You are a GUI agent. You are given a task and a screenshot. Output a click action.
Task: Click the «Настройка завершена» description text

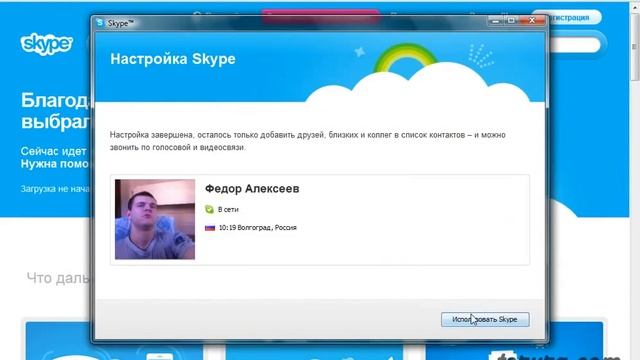[308, 141]
